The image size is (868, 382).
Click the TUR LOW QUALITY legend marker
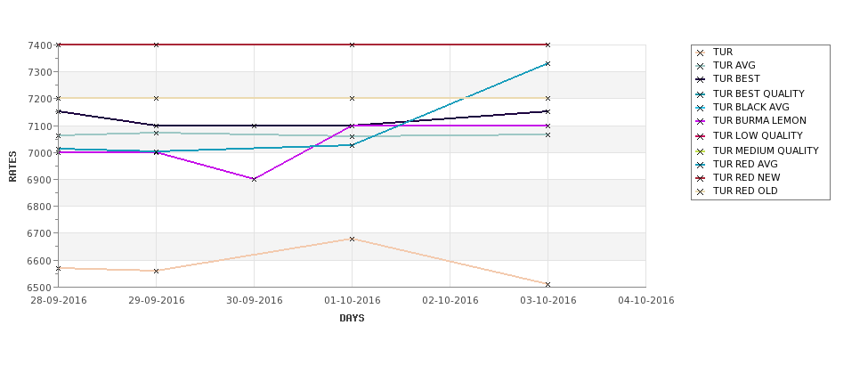coord(701,136)
